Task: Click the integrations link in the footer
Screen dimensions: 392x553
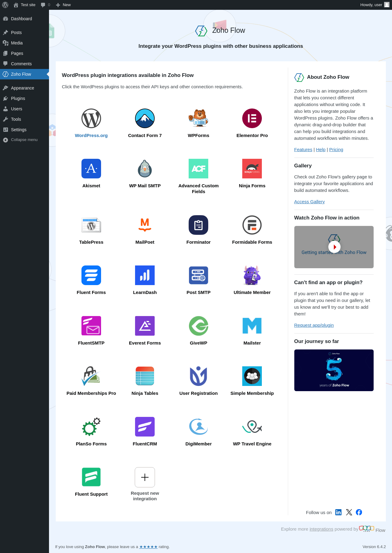Action: pyautogui.click(x=321, y=529)
